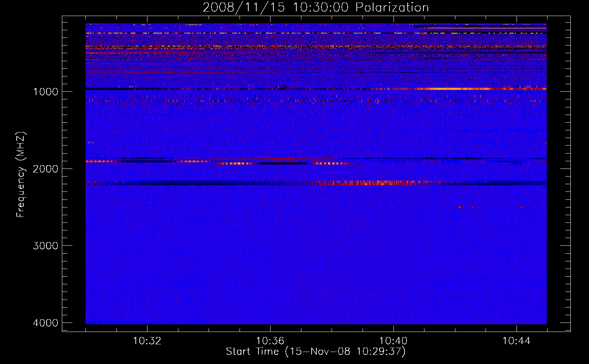Click the 1000 frequency tick label
Screen dimensions: 589x364
pyautogui.click(x=46, y=91)
